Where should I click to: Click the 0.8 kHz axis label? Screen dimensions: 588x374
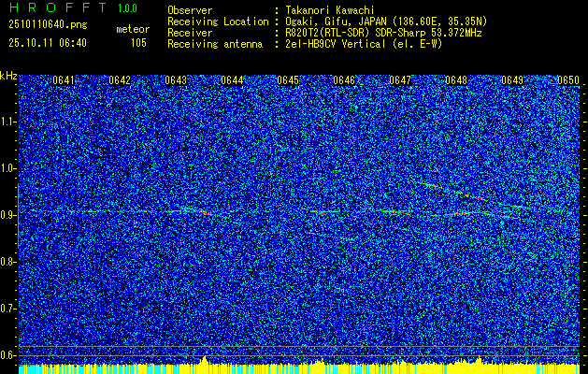8,262
